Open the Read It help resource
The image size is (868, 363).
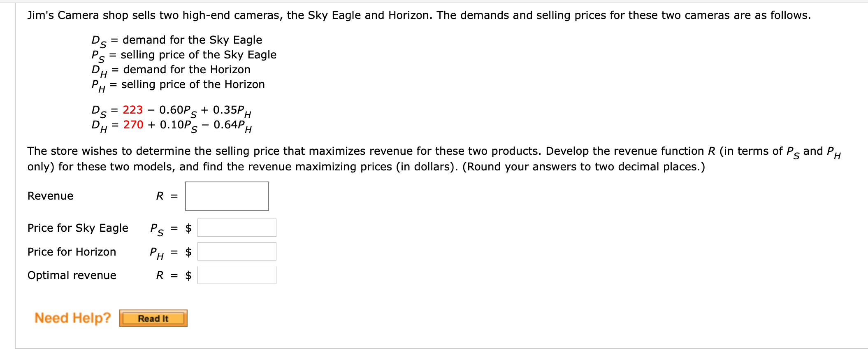coord(153,318)
